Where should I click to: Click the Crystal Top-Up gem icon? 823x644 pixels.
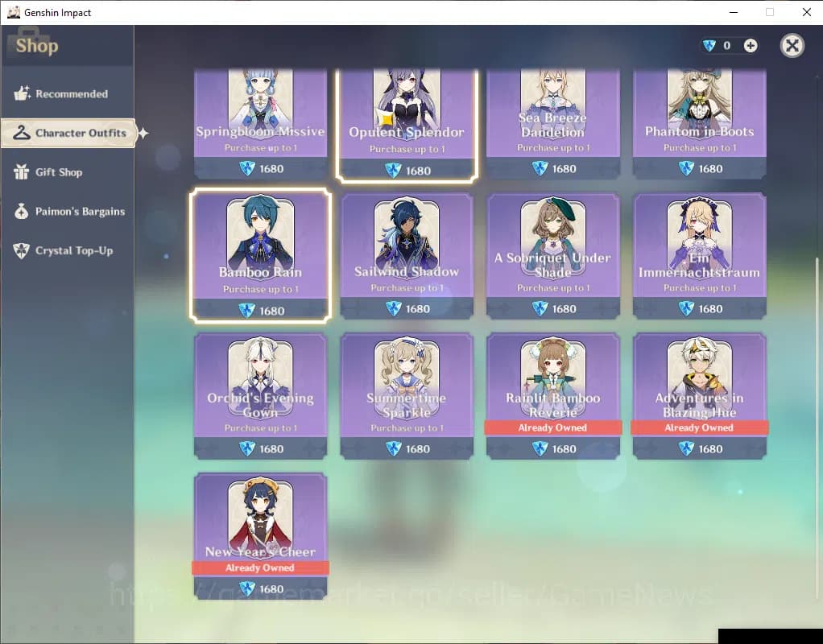tap(22, 250)
